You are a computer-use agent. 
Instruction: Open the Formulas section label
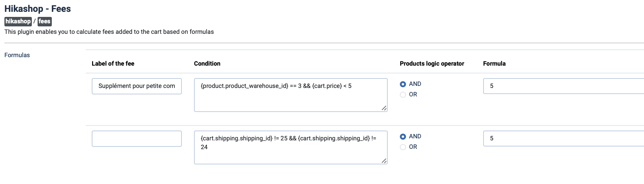(x=17, y=55)
